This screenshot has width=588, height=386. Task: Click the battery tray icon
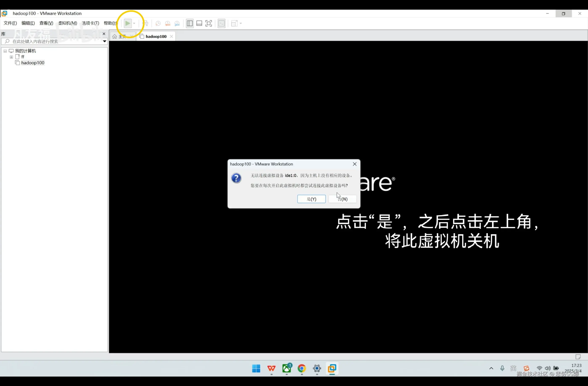point(556,368)
